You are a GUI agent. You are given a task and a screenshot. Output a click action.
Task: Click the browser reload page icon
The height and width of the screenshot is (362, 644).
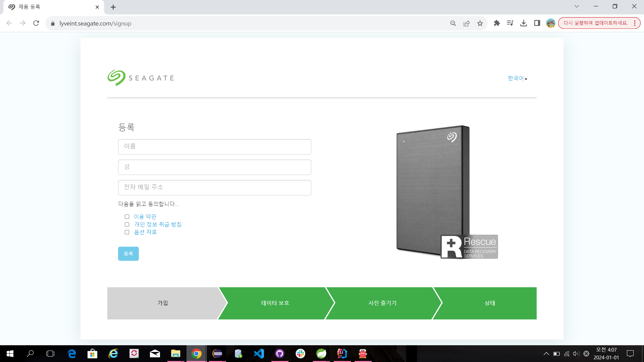[x=36, y=23]
